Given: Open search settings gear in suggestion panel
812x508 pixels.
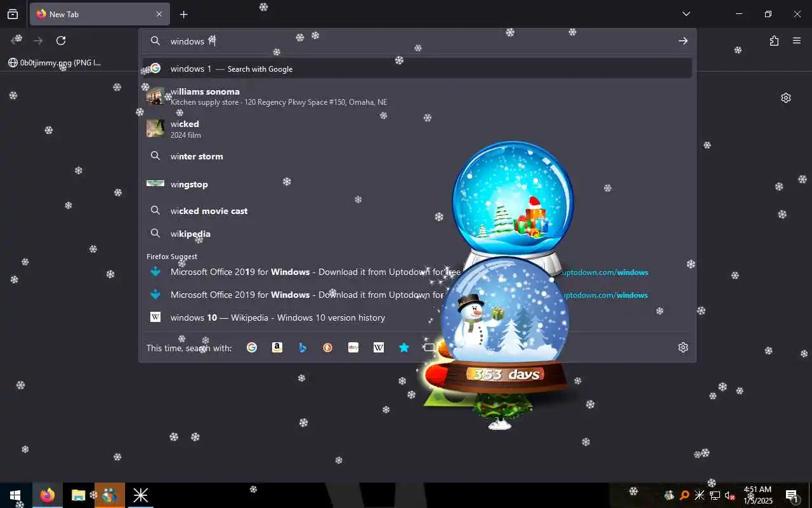Looking at the screenshot, I should pos(683,347).
